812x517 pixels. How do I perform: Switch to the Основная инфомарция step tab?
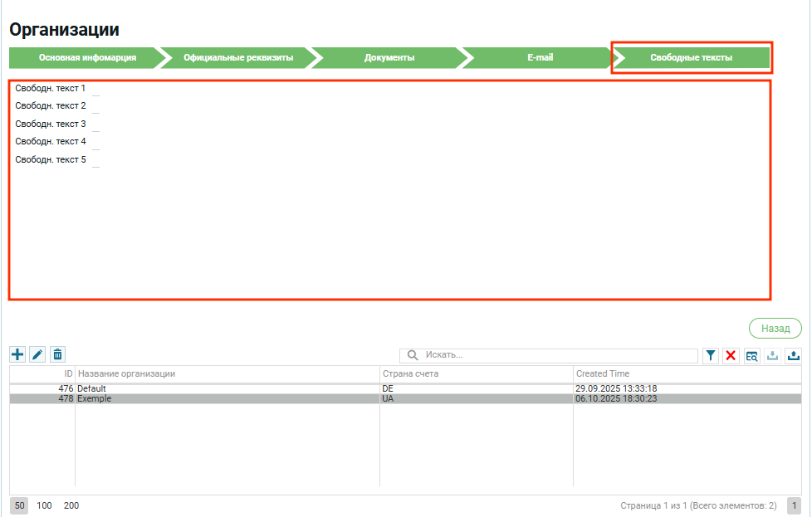[x=87, y=58]
